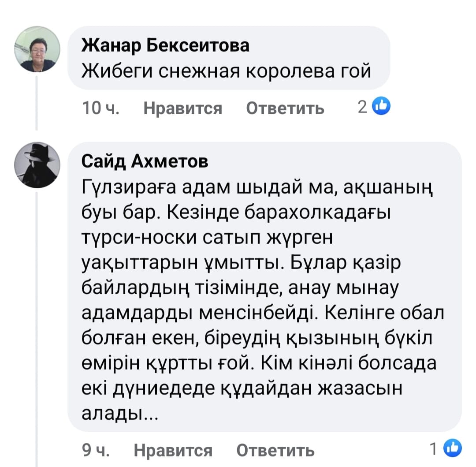Screen dimensions: 476x467
Task: Click the Сайд Ахметов name link
Action: pos(145,162)
